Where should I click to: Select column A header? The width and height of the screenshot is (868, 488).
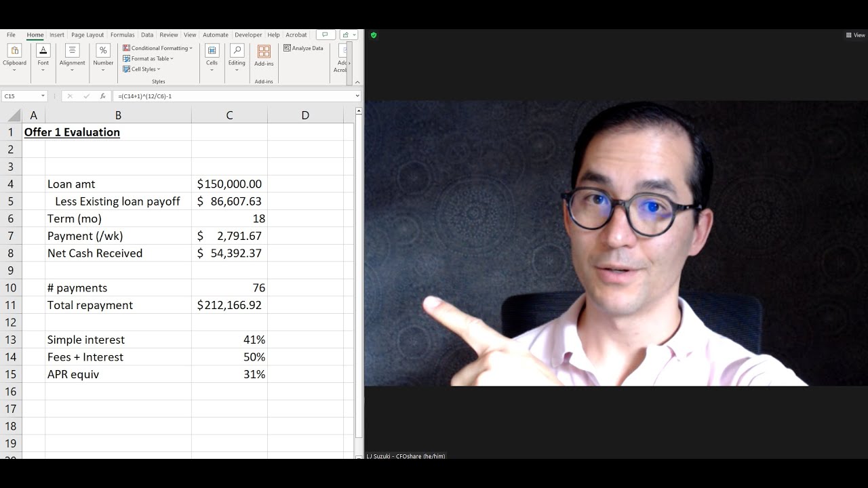coord(33,115)
